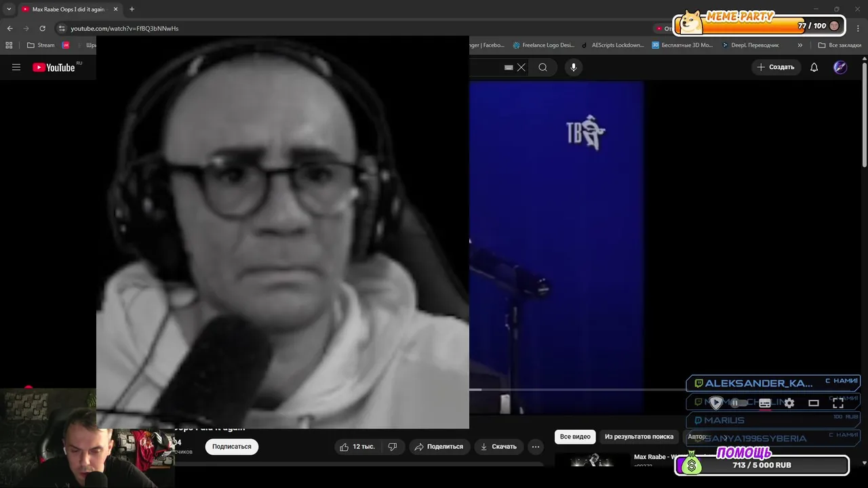Start voice search with the microphone

(x=574, y=67)
